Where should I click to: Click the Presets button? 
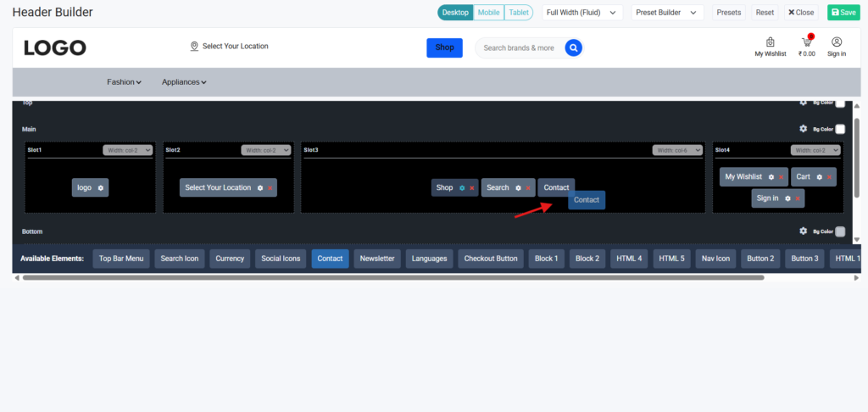point(729,12)
